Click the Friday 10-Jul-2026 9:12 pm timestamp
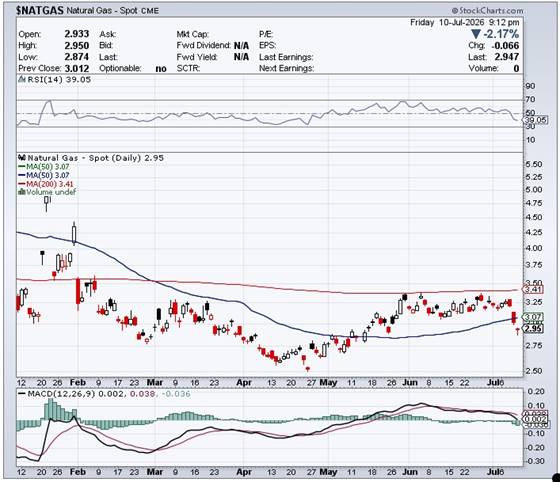 [x=464, y=22]
